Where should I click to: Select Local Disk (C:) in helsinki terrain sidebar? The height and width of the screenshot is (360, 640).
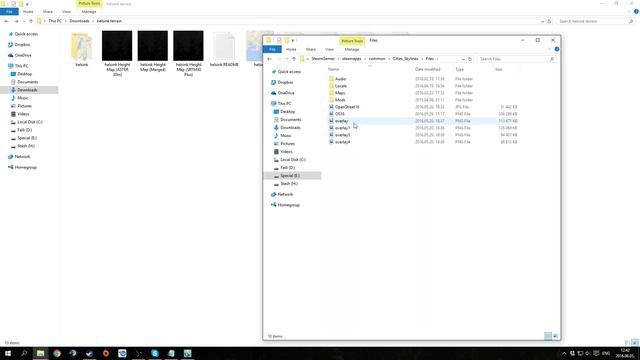point(29,122)
